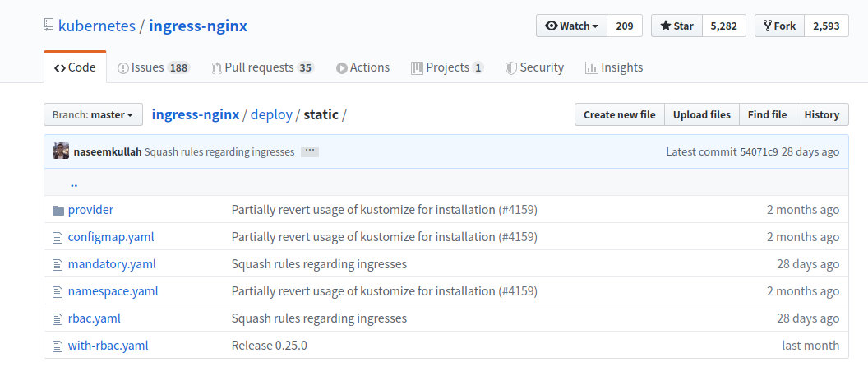View the 5,282 stargazers count
The height and width of the screenshot is (381, 868).
[723, 26]
